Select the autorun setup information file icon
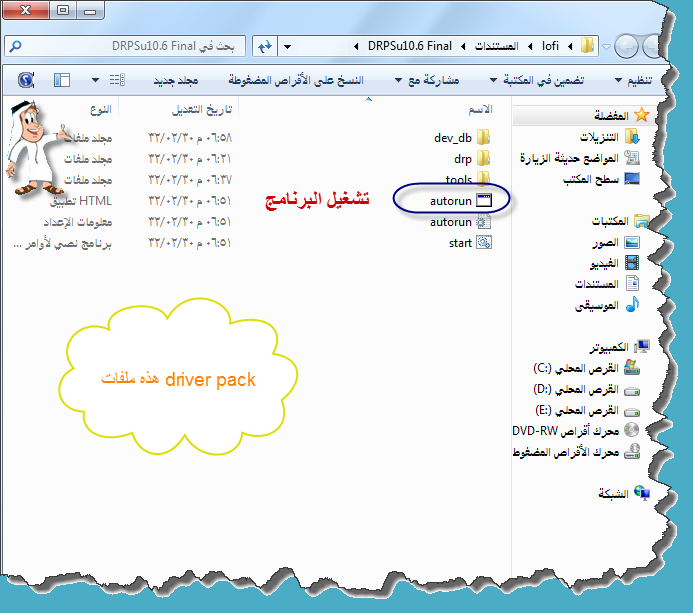693x613 pixels. pos(484,221)
